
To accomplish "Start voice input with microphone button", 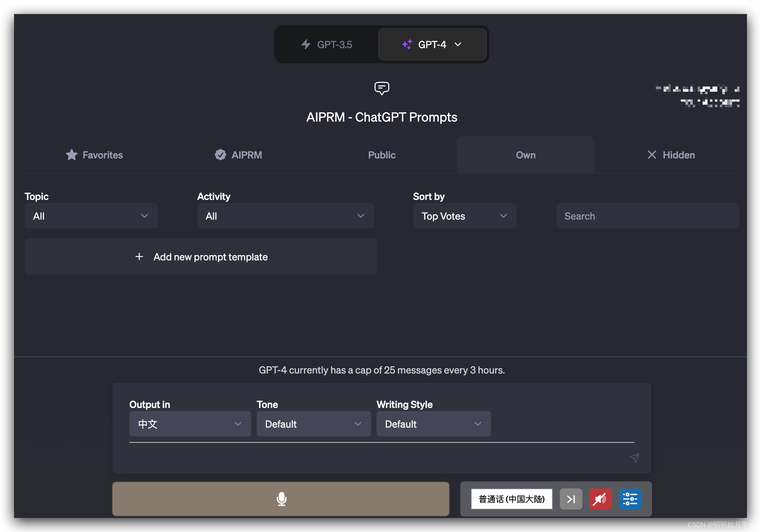I will [281, 499].
